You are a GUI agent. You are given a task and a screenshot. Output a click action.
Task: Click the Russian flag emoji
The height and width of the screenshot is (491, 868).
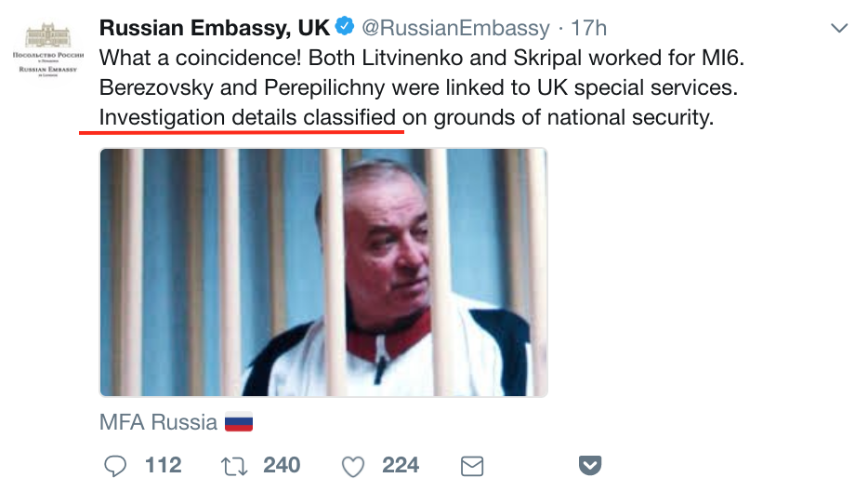239,422
